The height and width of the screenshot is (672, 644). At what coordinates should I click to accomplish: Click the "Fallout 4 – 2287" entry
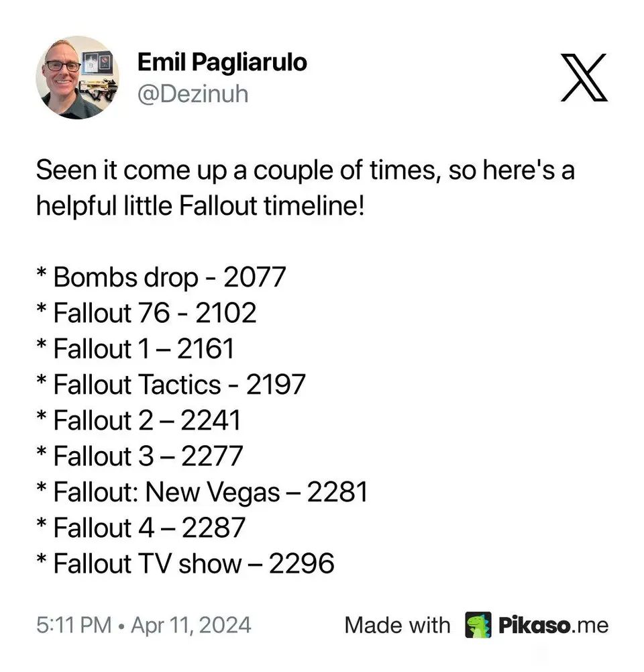click(140, 528)
